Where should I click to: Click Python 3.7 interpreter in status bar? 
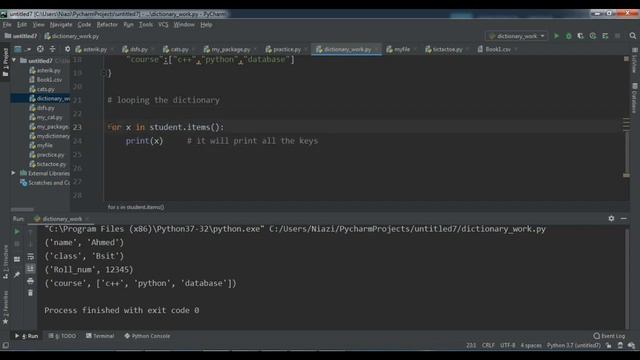click(x=573, y=345)
